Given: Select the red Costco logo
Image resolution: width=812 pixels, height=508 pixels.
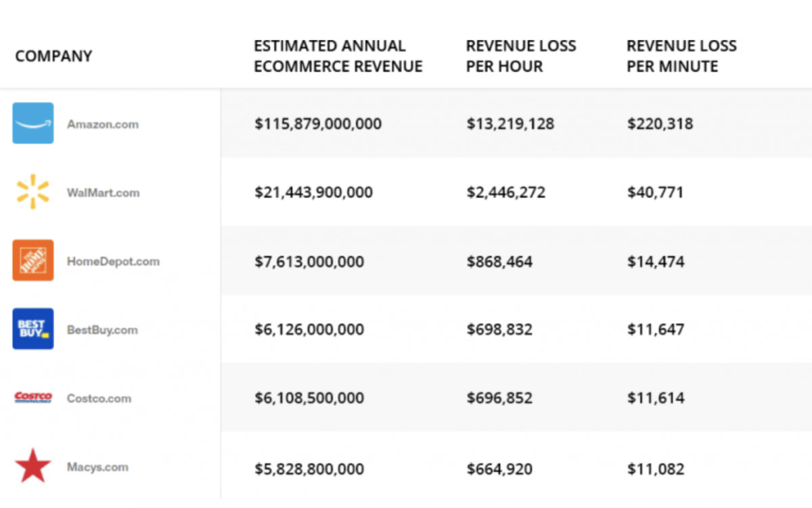Looking at the screenshot, I should point(32,397).
